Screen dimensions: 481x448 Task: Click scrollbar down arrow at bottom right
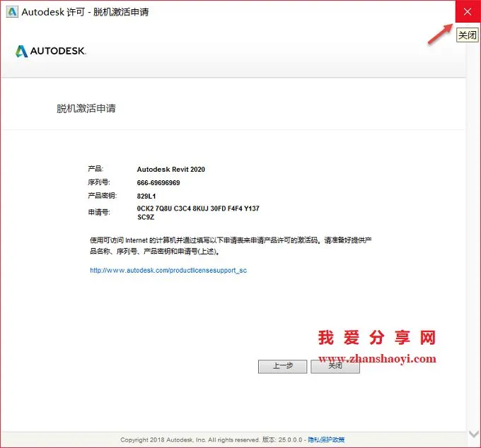pyautogui.click(x=474, y=434)
